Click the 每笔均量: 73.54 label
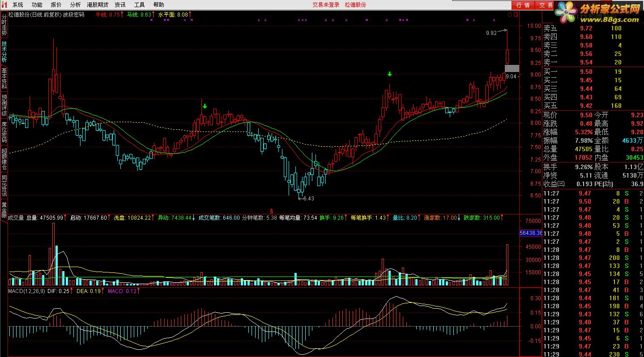The image size is (644, 357). 298,218
